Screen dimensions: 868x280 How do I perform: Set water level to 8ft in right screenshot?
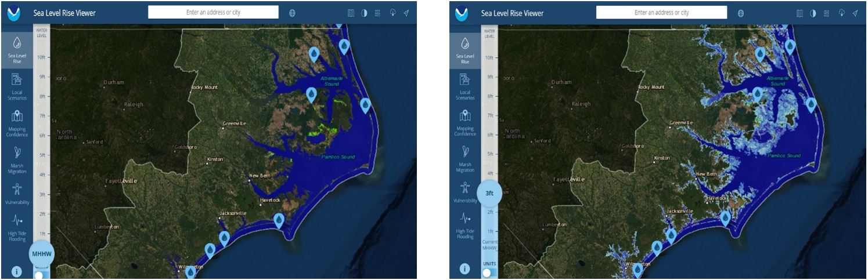pyautogui.click(x=489, y=96)
